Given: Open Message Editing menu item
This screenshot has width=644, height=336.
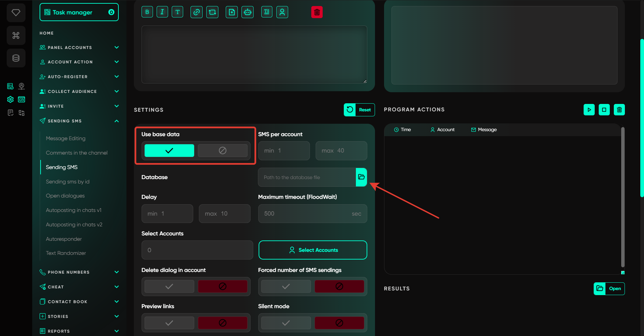Looking at the screenshot, I should tap(66, 138).
